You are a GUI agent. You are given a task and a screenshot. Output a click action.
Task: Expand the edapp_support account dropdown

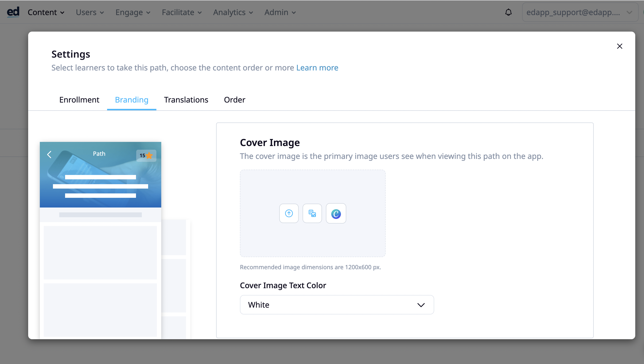click(580, 12)
